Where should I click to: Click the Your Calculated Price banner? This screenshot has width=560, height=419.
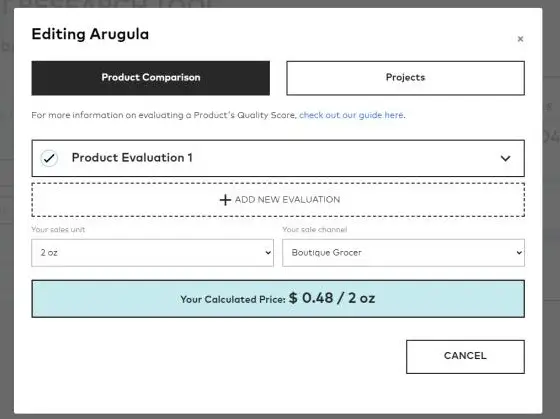(278, 299)
